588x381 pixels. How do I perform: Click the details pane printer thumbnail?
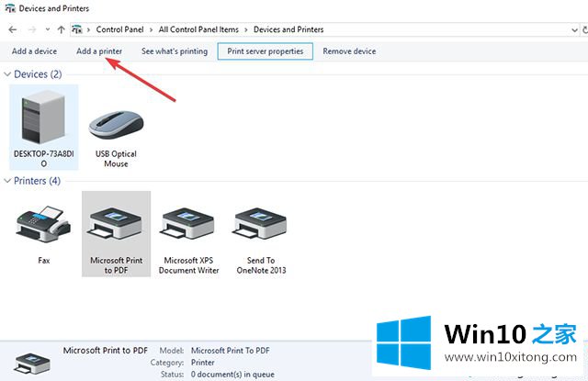[32, 363]
